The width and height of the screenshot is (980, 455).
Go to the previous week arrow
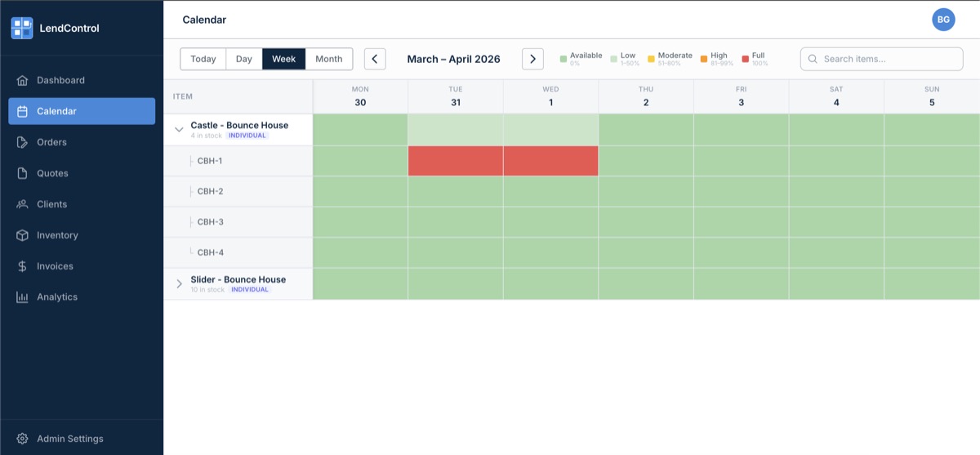pos(375,59)
